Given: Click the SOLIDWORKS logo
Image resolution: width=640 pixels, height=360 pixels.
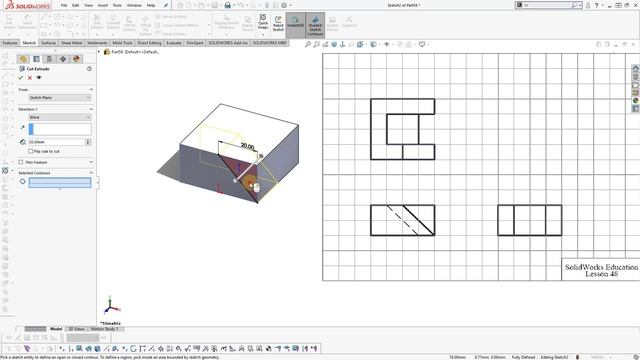Looking at the screenshot, I should pyautogui.click(x=28, y=6).
